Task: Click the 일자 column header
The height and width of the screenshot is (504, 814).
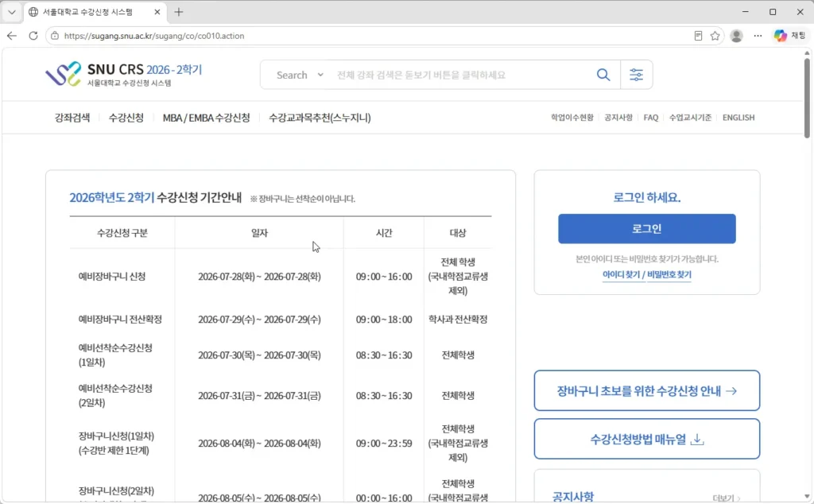Action: pos(259,233)
